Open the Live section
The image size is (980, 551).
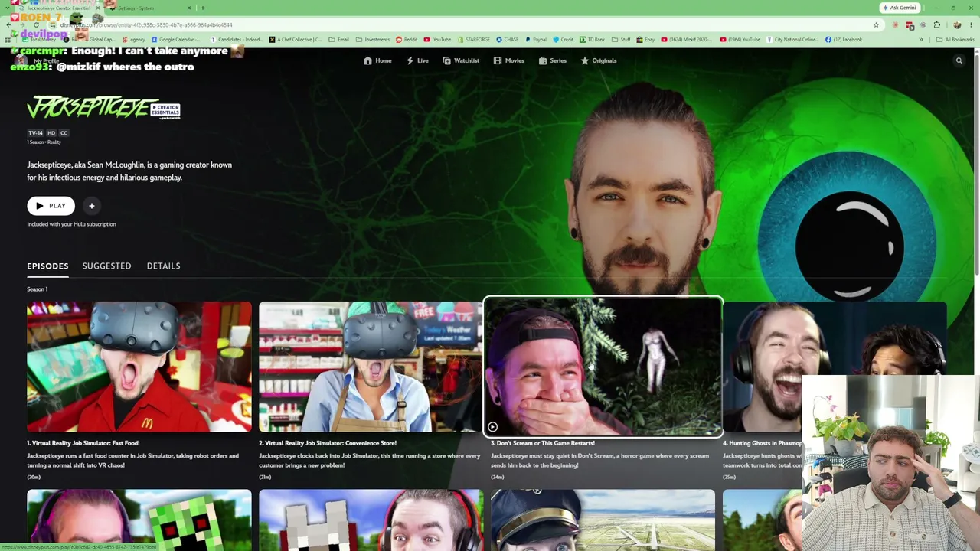pyautogui.click(x=417, y=60)
